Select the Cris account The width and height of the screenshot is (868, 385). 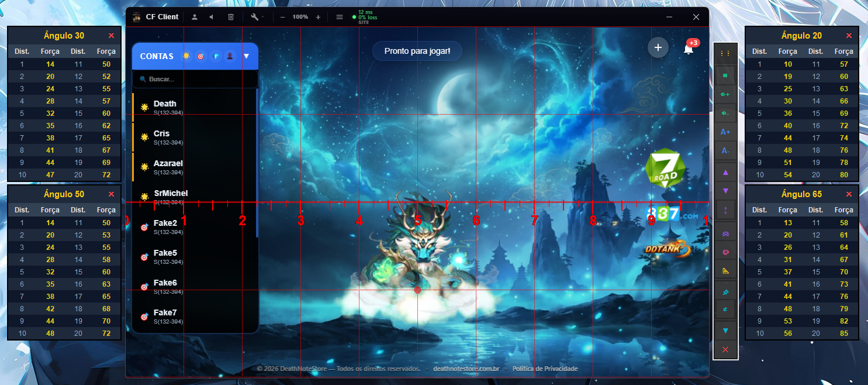tap(194, 137)
